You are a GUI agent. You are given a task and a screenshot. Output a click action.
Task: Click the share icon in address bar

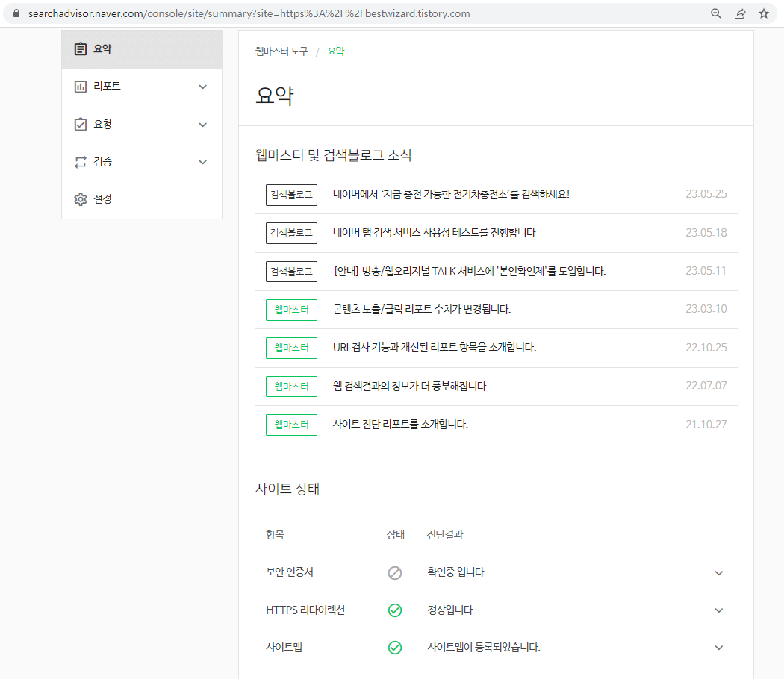pos(740,13)
